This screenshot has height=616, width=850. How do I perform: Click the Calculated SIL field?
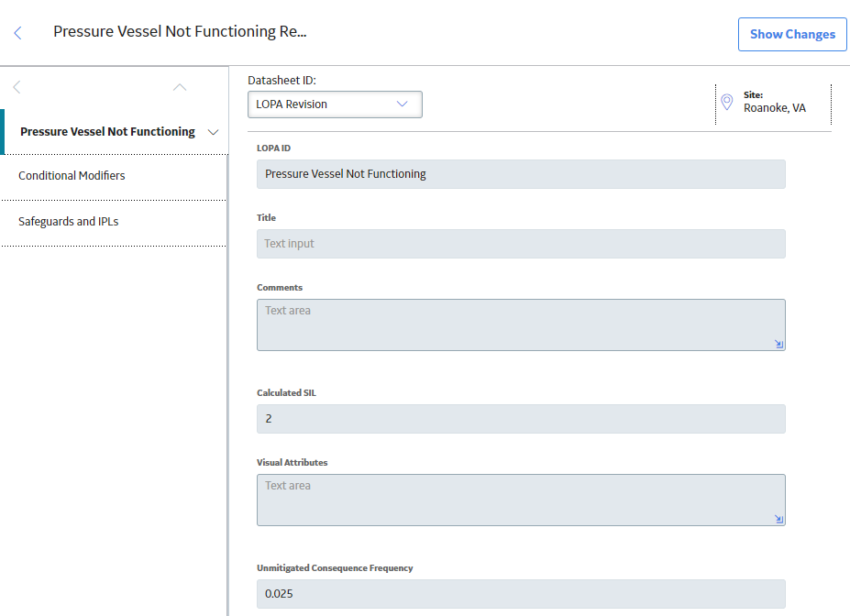[521, 419]
